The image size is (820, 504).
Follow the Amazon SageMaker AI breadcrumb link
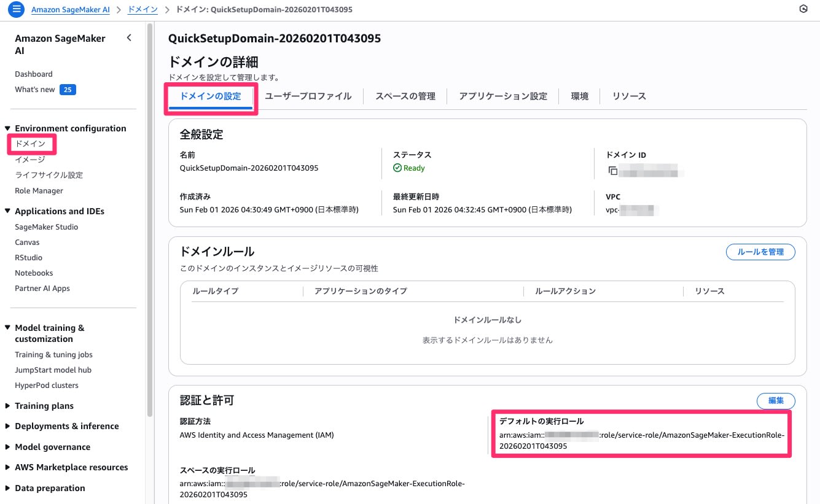tap(71, 10)
